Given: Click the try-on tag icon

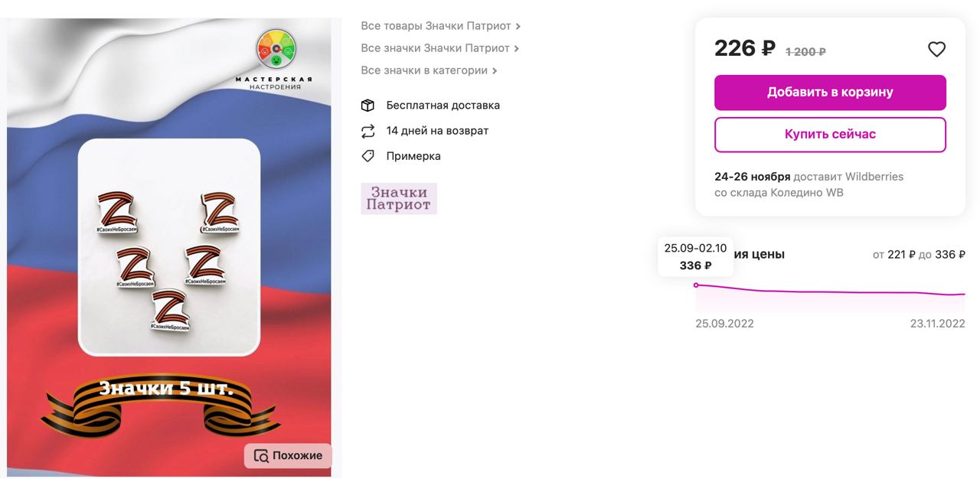Looking at the screenshot, I should click(368, 156).
